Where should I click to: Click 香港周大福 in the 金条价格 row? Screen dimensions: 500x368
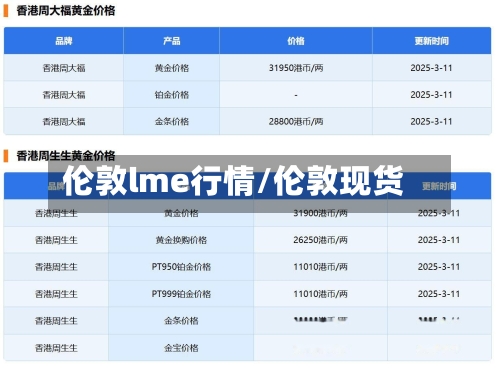pyautogui.click(x=64, y=122)
